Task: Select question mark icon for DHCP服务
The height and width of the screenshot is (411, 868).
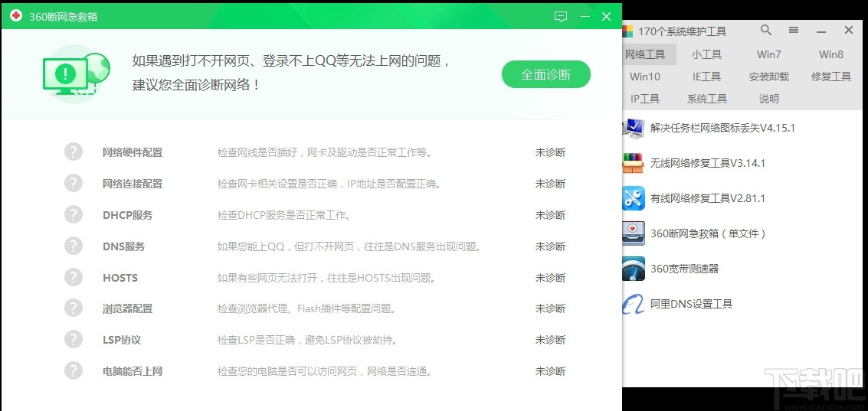Action: pyautogui.click(x=73, y=214)
